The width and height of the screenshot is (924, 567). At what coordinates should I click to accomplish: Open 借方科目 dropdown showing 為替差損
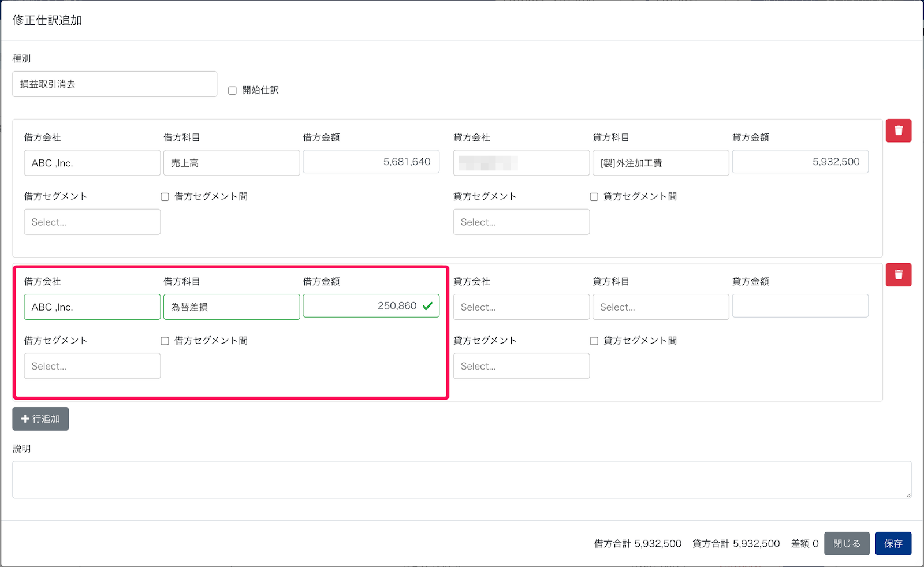point(231,307)
